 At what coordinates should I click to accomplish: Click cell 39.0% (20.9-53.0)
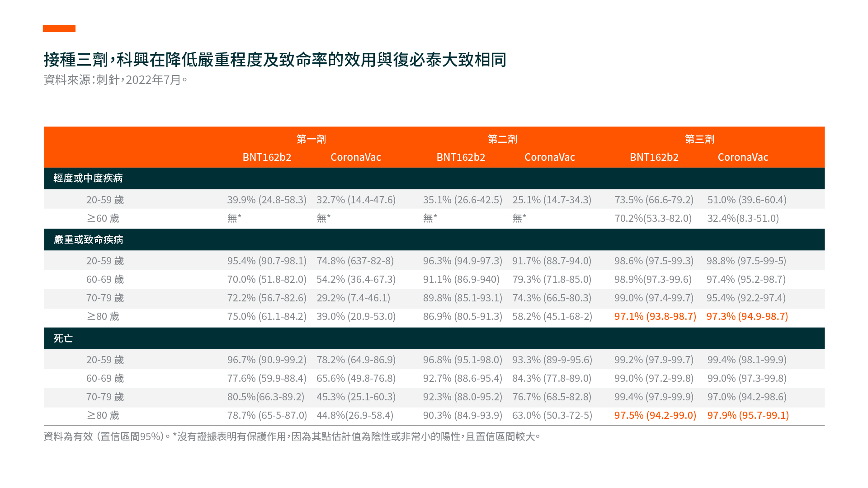click(356, 316)
